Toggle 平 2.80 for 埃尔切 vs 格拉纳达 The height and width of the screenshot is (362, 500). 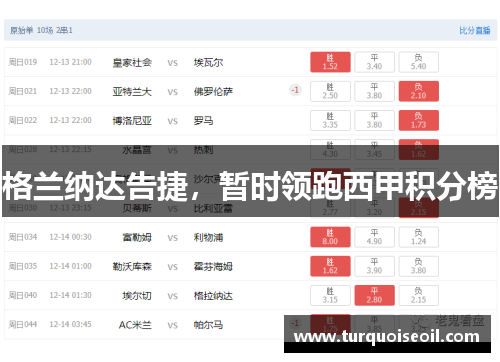coord(374,295)
